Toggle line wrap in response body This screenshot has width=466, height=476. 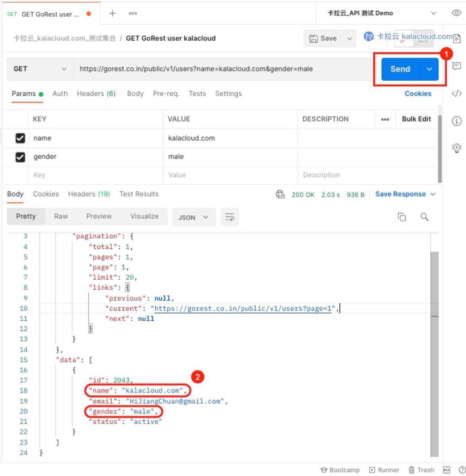230,217
